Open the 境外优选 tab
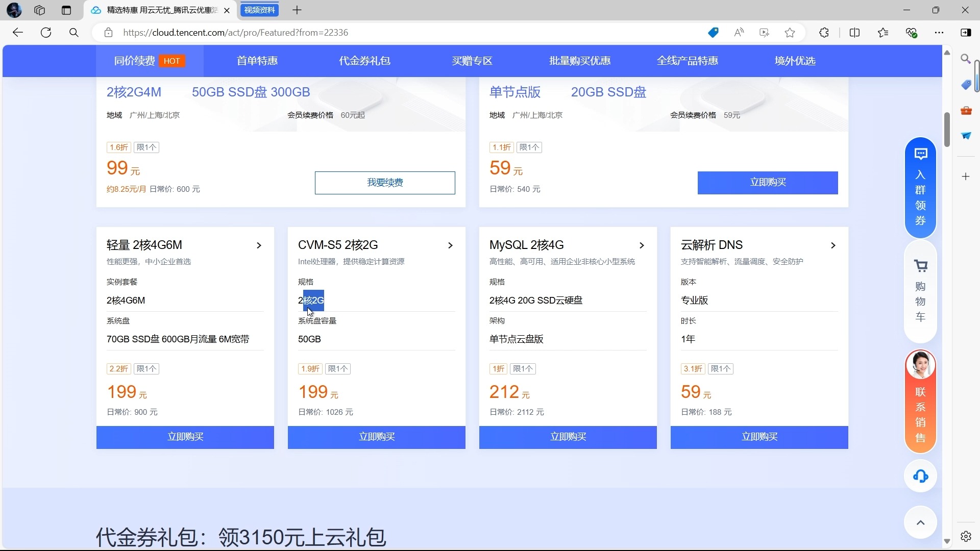 [795, 61]
